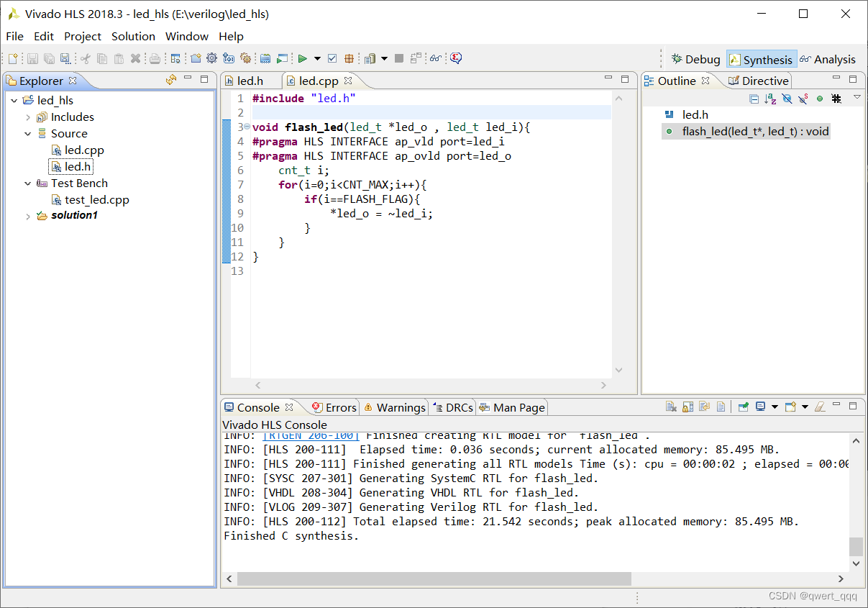
Task: Open the Window menu
Action: (x=187, y=36)
